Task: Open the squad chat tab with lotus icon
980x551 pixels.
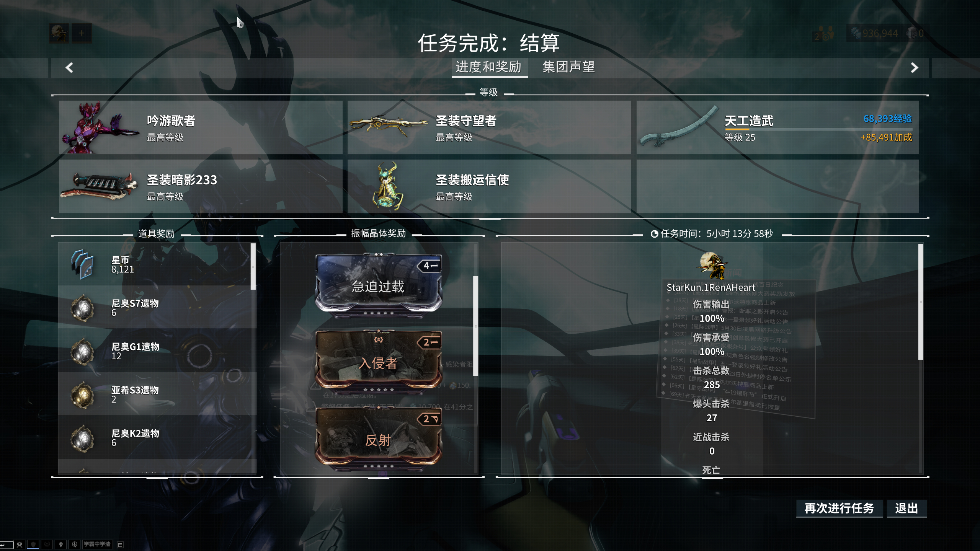Action: pyautogui.click(x=20, y=544)
